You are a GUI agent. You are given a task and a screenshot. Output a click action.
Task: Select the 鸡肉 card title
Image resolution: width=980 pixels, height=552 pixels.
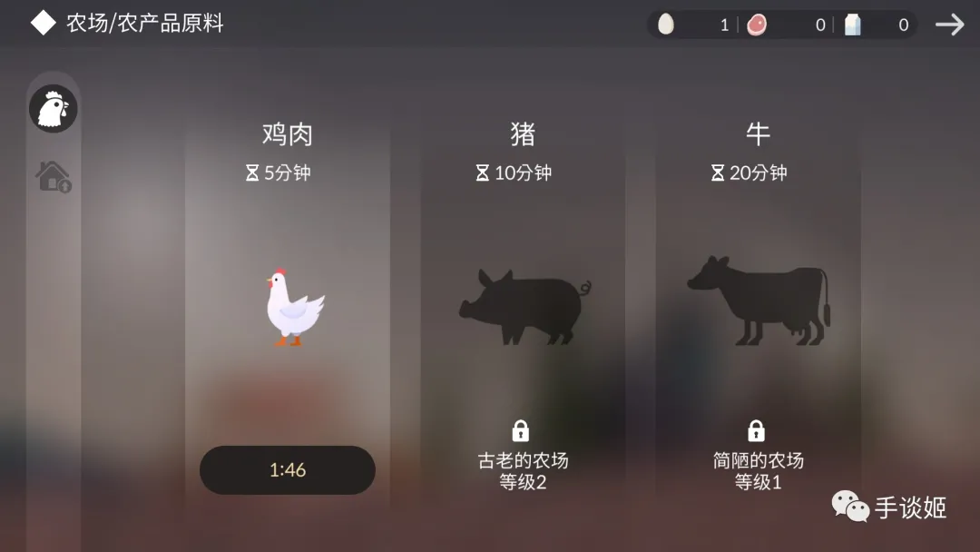(x=288, y=133)
